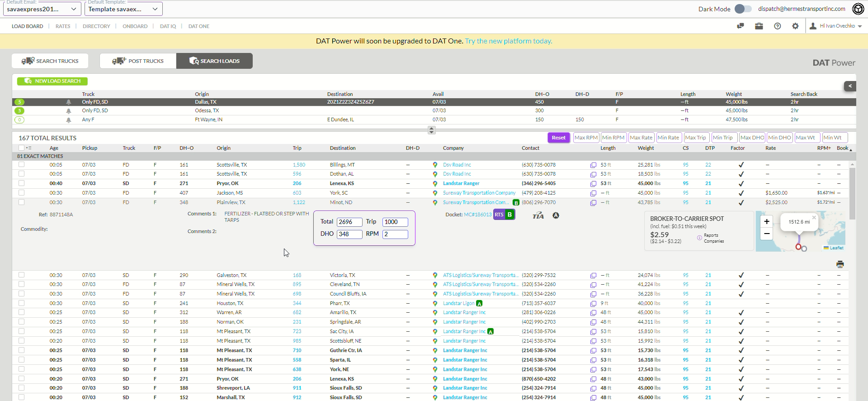Close the 1512.6 mi map popup
The height and width of the screenshot is (401, 868).
pyautogui.click(x=814, y=218)
